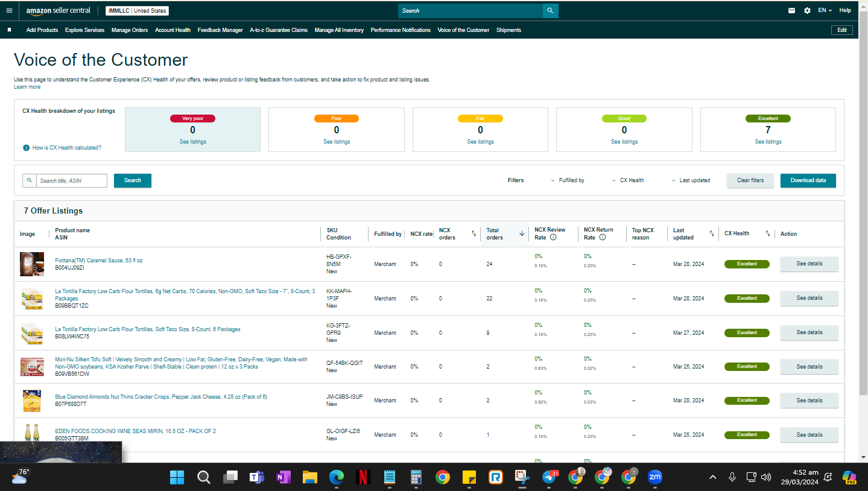Open the Learn more link
Image resolution: width=868 pixels, height=491 pixels.
click(27, 87)
